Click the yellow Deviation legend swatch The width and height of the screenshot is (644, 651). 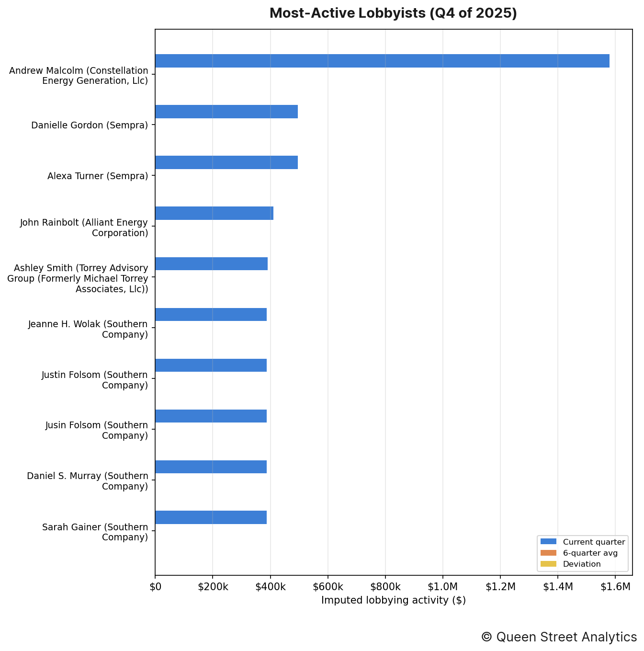coord(549,564)
